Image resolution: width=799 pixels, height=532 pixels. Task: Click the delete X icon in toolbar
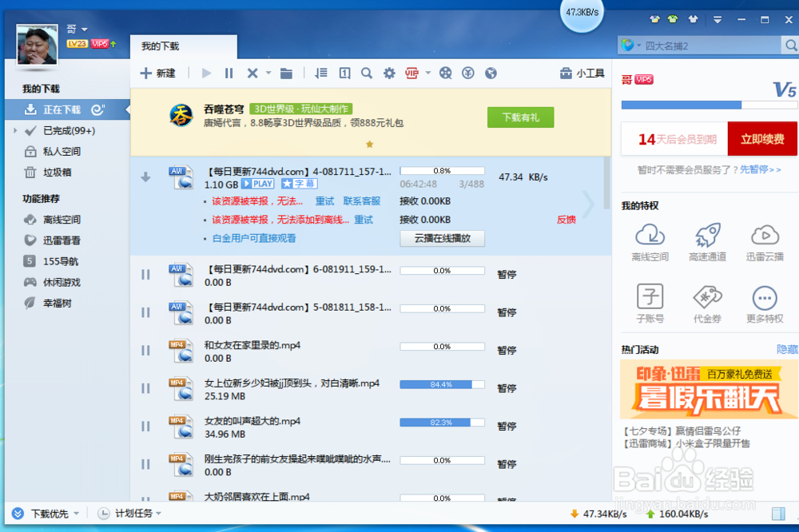[252, 73]
